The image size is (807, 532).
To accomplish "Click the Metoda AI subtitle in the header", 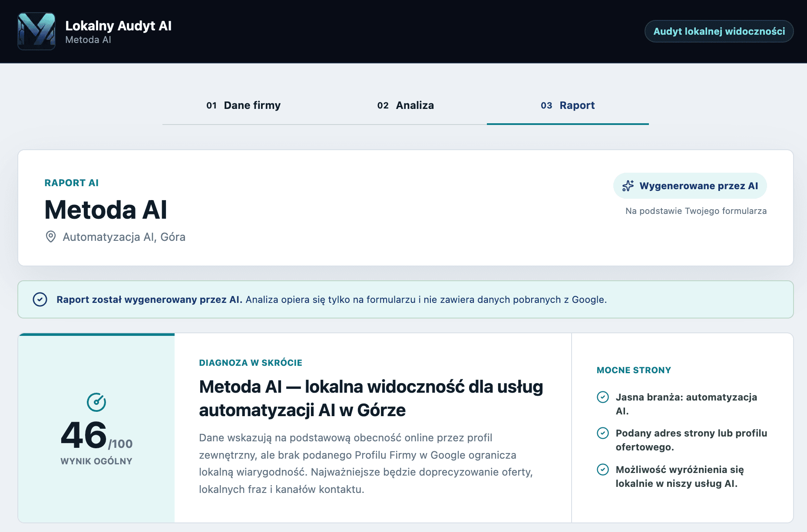I will point(88,40).
